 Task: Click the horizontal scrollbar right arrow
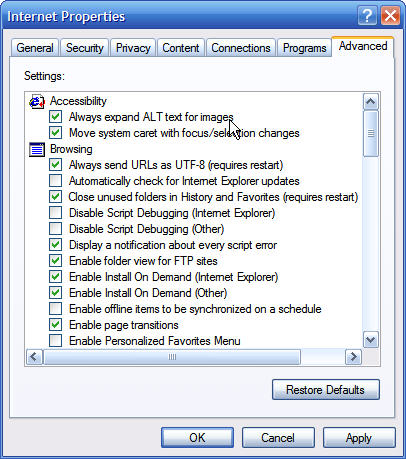[353, 357]
